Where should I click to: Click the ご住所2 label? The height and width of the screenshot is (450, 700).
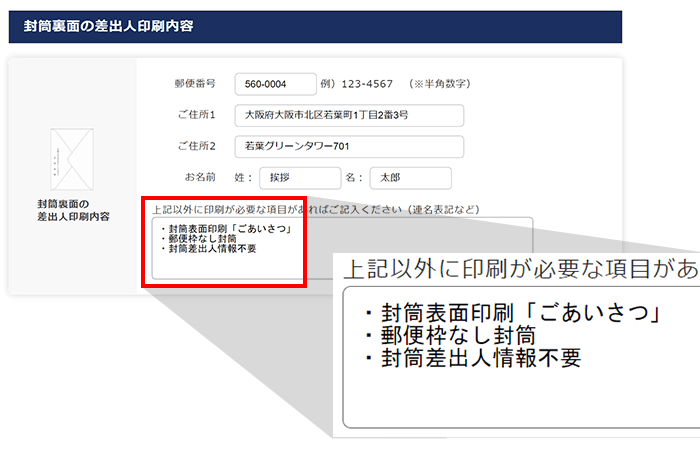[x=197, y=146]
